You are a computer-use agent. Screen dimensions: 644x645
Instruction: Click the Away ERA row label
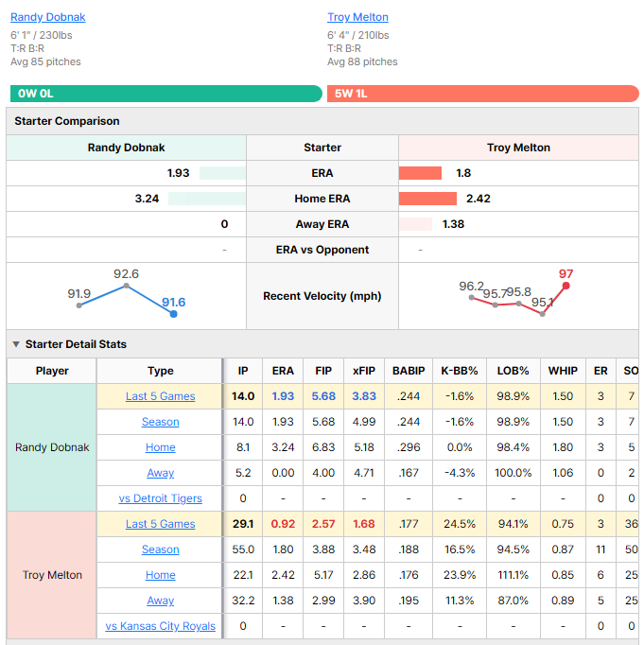[x=322, y=224]
